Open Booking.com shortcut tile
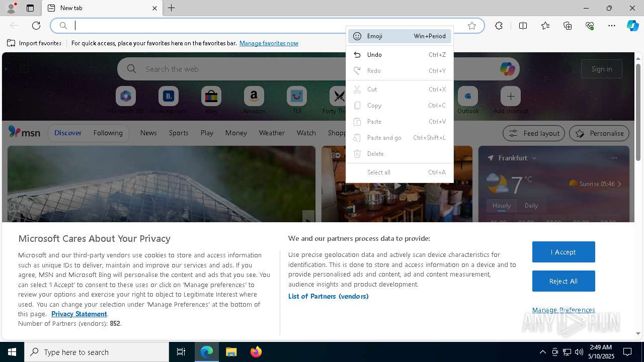 tap(169, 100)
